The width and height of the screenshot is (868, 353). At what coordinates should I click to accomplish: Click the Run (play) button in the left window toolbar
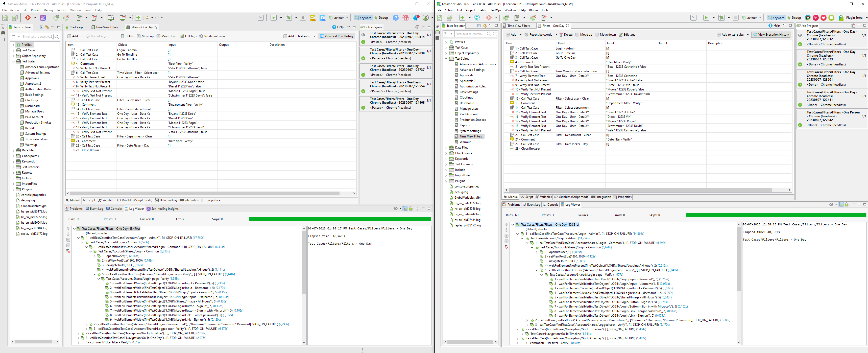click(274, 18)
